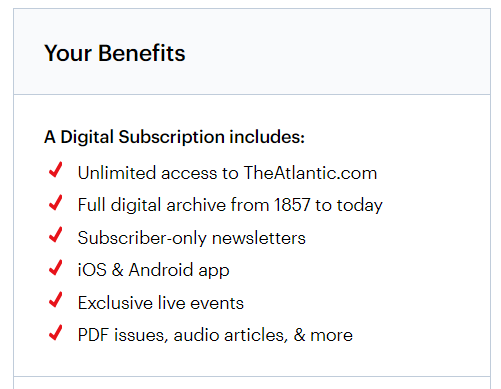Click the checkmark next to PDF issues
This screenshot has height=389, width=501.
pos(56,332)
